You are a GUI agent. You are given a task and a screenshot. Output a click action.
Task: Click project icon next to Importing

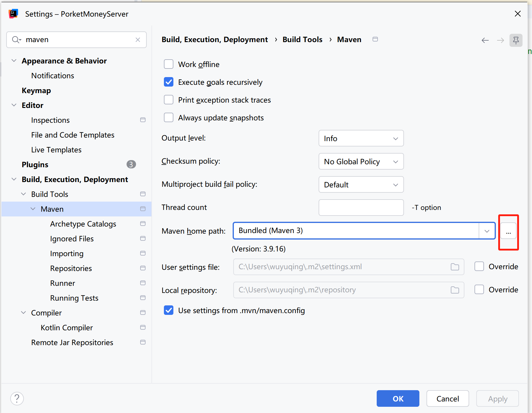click(143, 253)
